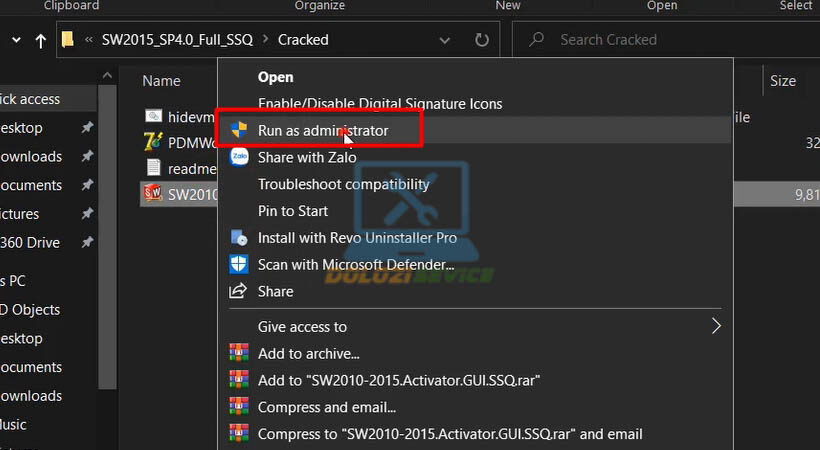Viewport: 820px width, 450px height.
Task: Expand the Give access to submenu arrow
Action: point(716,326)
